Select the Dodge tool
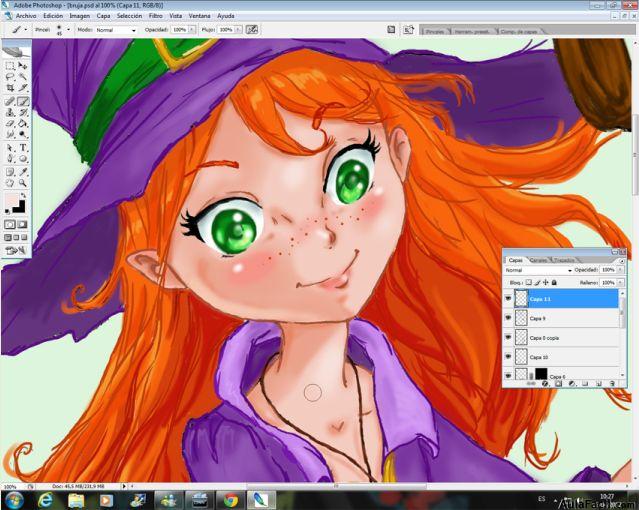This screenshot has height=510, width=639. [23, 134]
